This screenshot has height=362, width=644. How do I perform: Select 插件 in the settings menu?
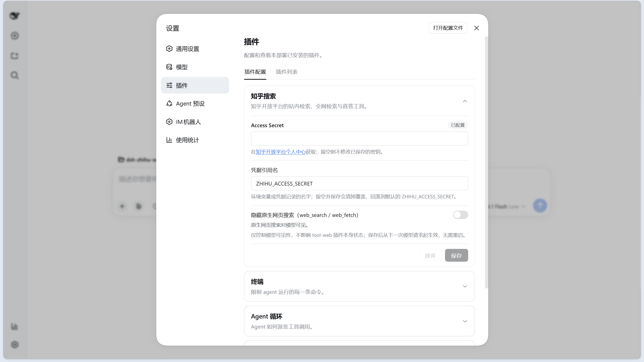[x=195, y=85]
